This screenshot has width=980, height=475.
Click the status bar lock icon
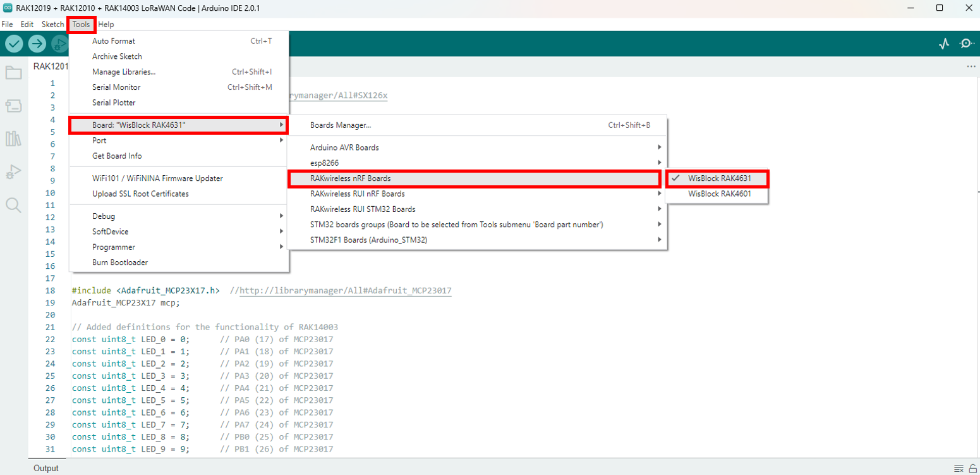point(973,469)
